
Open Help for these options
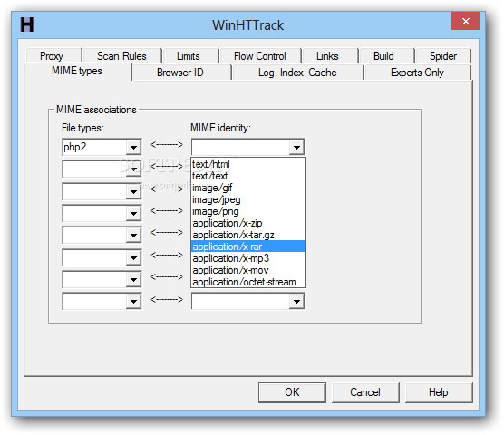pos(439,392)
